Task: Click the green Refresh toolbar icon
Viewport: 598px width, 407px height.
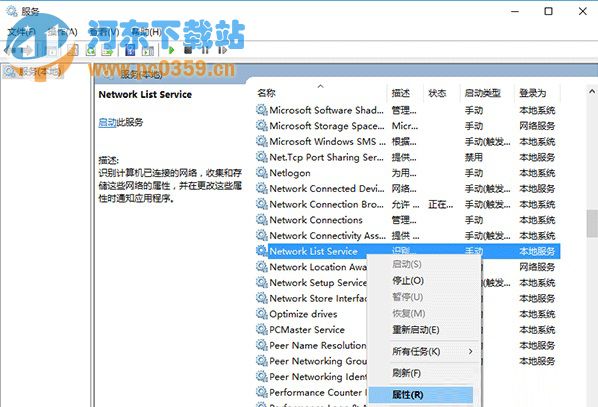Action: (90, 50)
